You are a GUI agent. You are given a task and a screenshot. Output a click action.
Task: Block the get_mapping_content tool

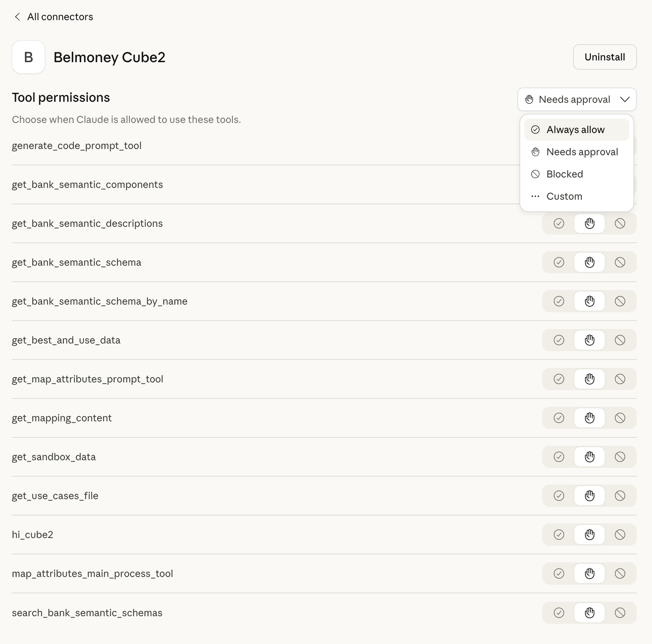620,418
